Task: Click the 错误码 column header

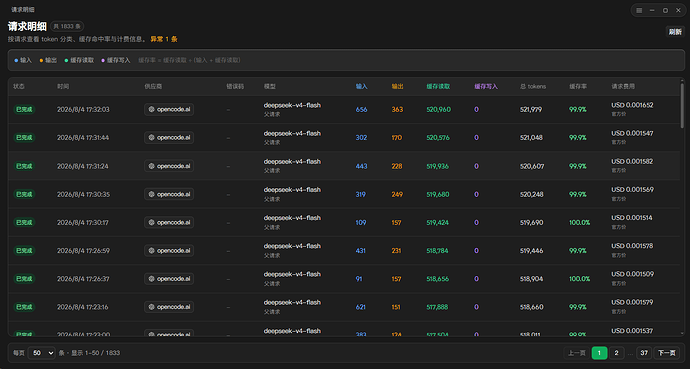Action: point(235,86)
